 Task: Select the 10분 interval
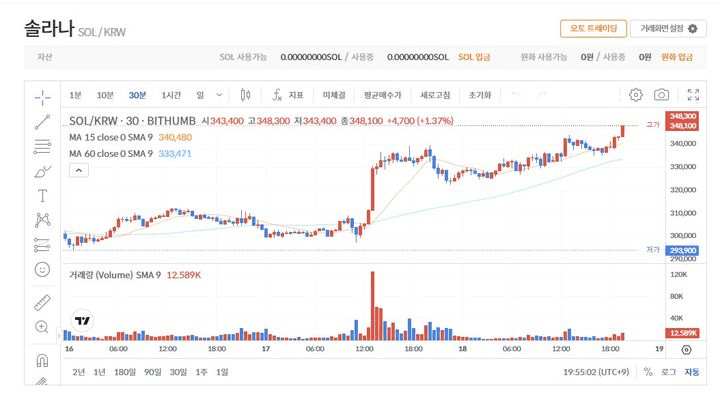[105, 95]
